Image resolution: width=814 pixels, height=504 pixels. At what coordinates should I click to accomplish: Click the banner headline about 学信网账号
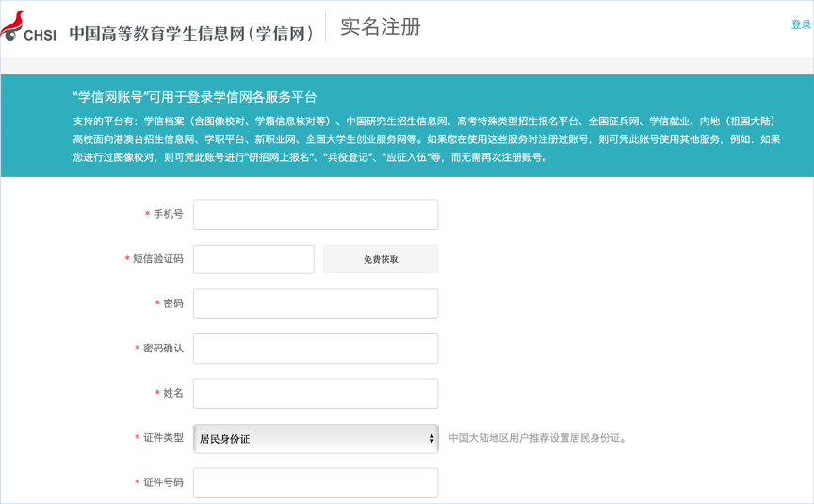[194, 97]
